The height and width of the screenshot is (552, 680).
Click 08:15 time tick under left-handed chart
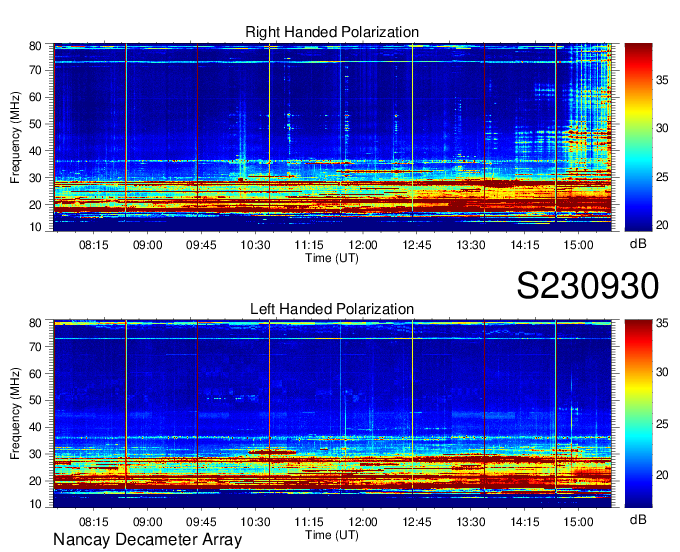pos(93,522)
